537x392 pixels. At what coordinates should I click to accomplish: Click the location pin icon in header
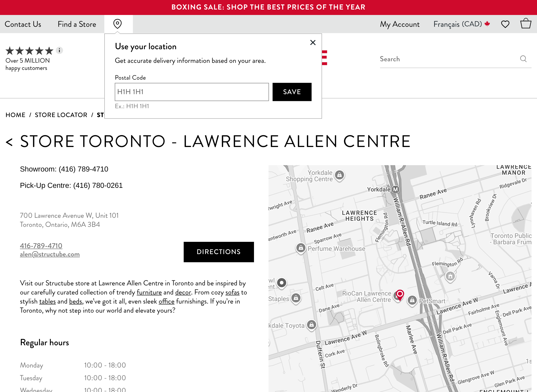(x=117, y=24)
